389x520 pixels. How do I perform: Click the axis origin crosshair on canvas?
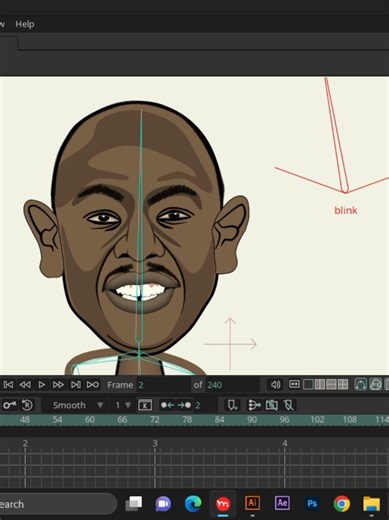(230, 344)
